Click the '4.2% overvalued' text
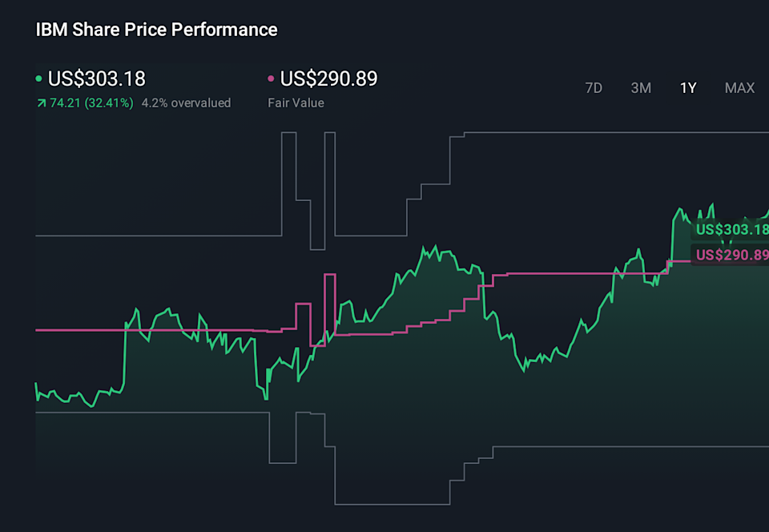769x532 pixels. click(x=185, y=103)
